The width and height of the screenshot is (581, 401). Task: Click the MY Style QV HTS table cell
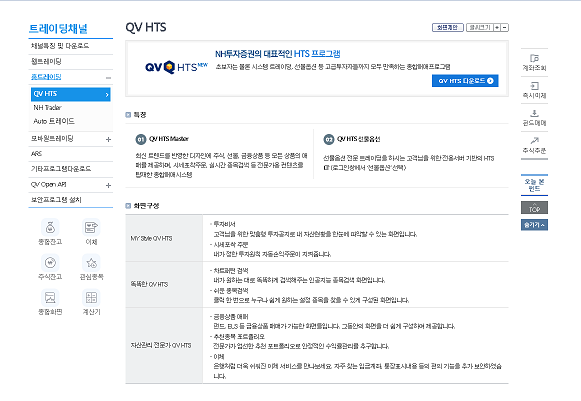[164, 238]
